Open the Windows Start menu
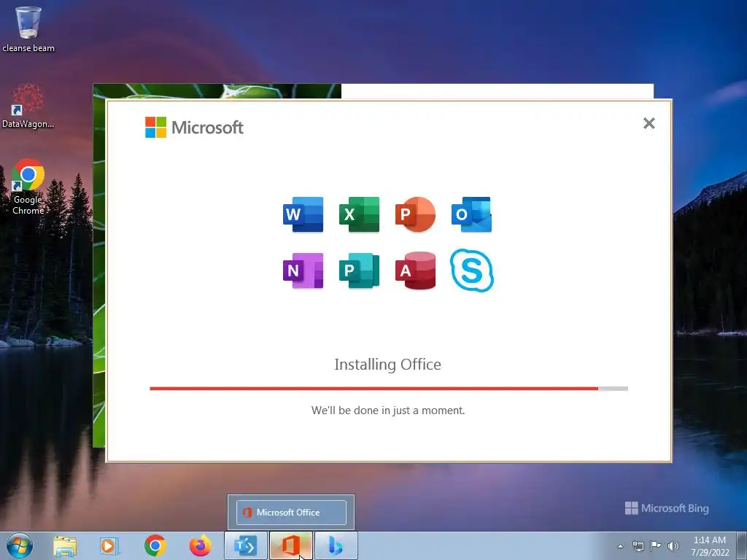 tap(20, 545)
